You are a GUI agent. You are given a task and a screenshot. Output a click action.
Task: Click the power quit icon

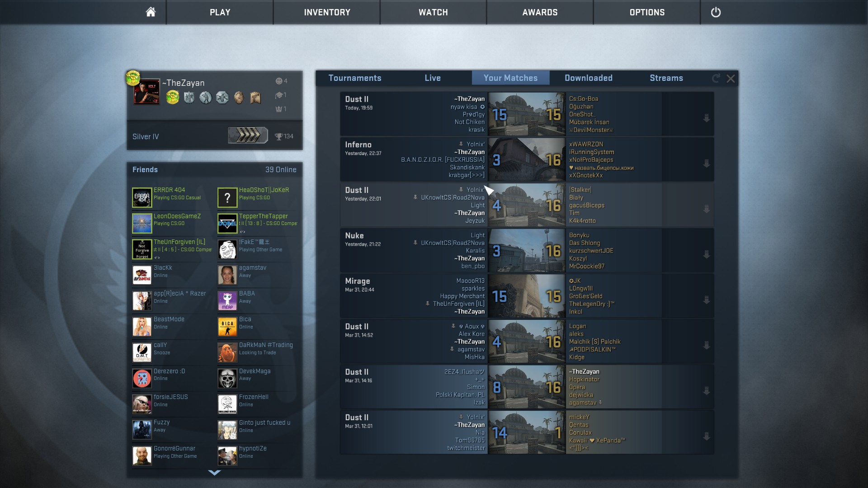click(716, 12)
